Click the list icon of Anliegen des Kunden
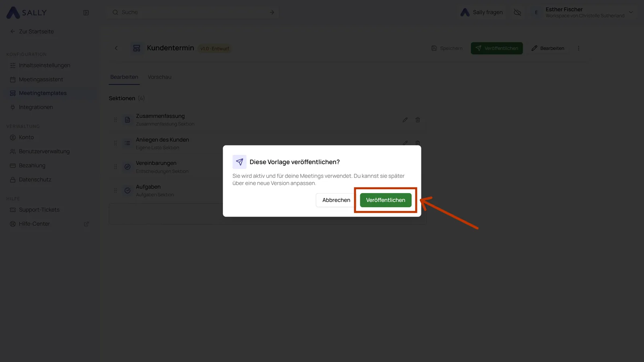Image resolution: width=644 pixels, height=362 pixels. pyautogui.click(x=127, y=143)
